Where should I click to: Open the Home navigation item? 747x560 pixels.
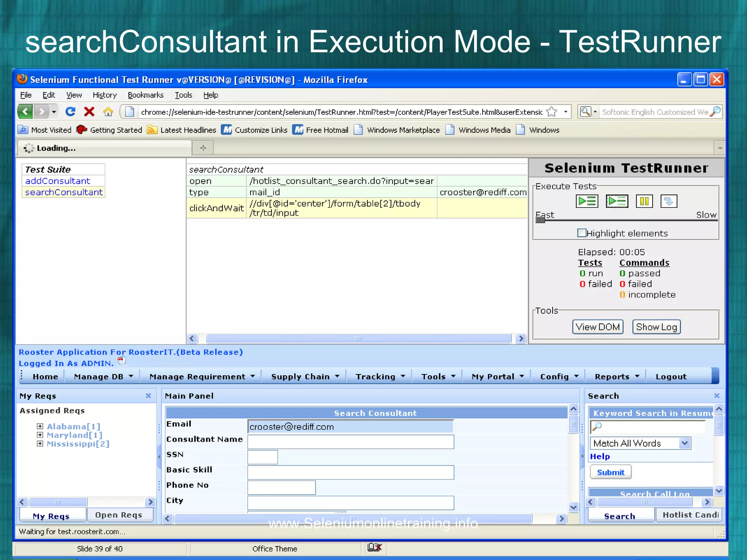45,377
